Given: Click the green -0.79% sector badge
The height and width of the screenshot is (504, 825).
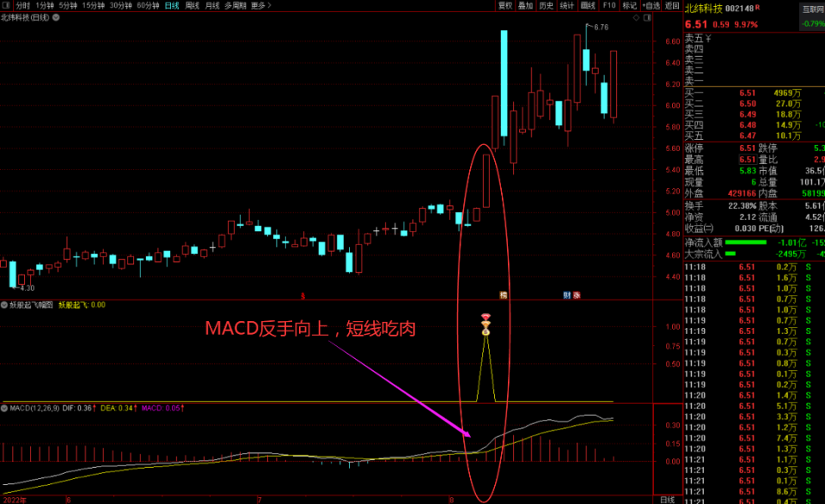Looking at the screenshot, I should coord(811,23).
